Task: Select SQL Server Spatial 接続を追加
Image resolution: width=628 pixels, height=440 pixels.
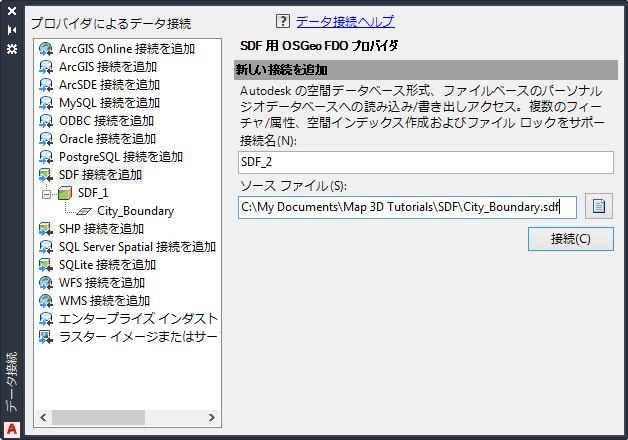Action: pyautogui.click(x=137, y=247)
